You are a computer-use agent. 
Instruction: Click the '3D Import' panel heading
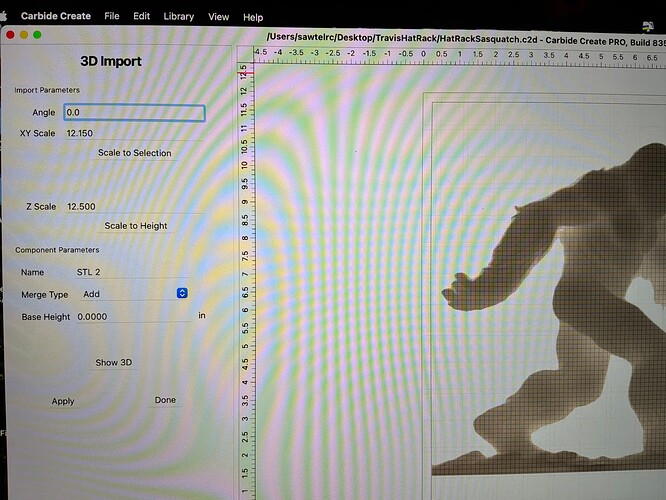tap(111, 61)
